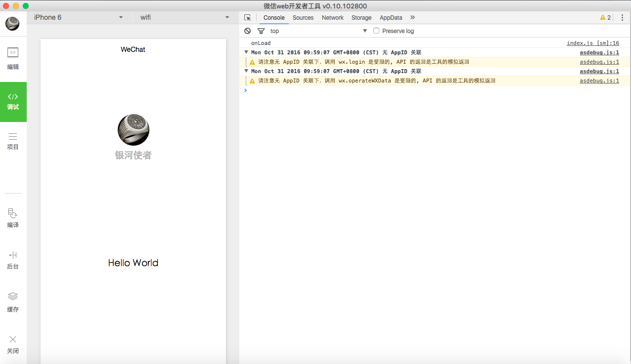Open asdebug.js:1 link beside wx.login warning
The height and width of the screenshot is (364, 631).
pos(599,62)
